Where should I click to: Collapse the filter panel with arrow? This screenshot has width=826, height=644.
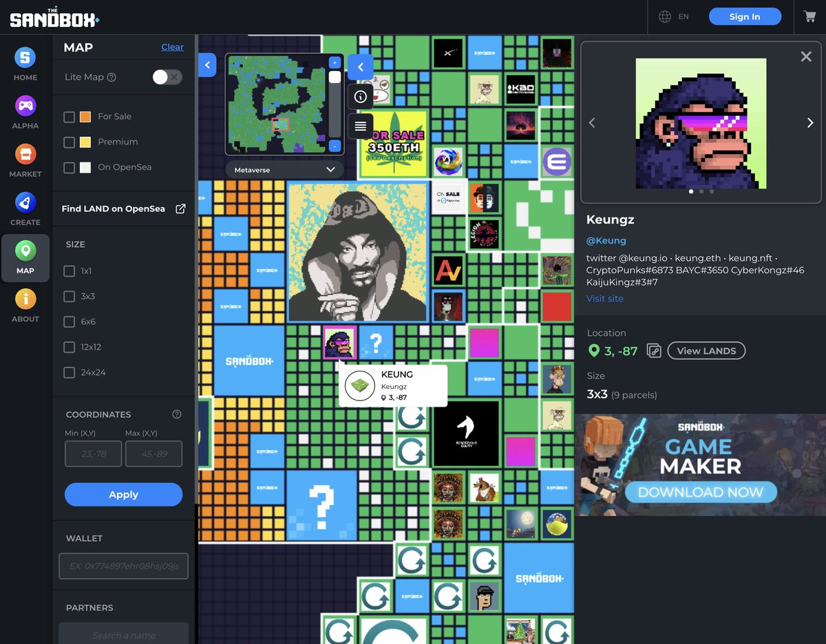pos(207,65)
